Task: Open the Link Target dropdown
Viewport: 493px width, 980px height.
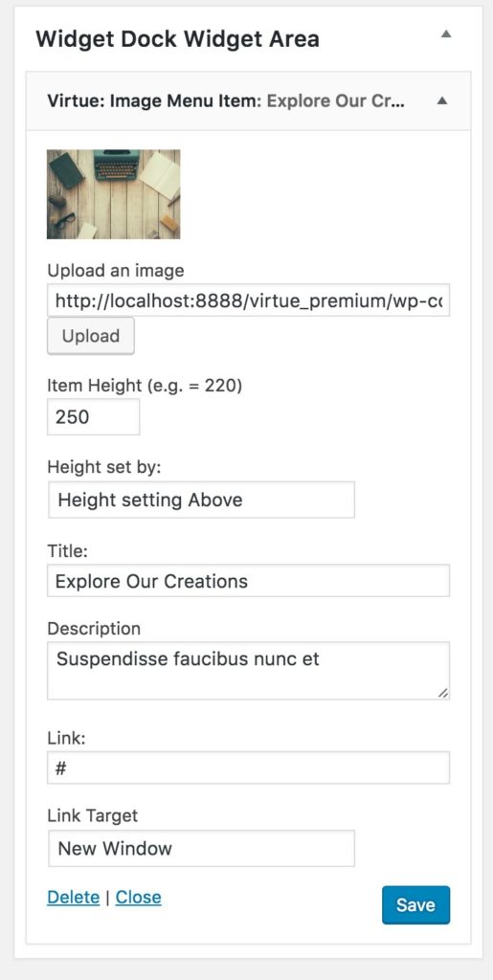Action: click(201, 848)
